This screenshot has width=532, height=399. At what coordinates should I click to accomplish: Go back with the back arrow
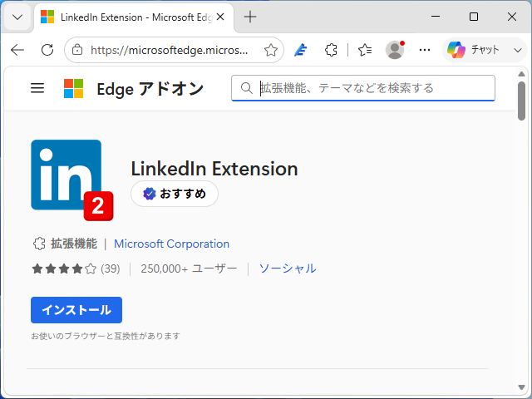pos(17,50)
